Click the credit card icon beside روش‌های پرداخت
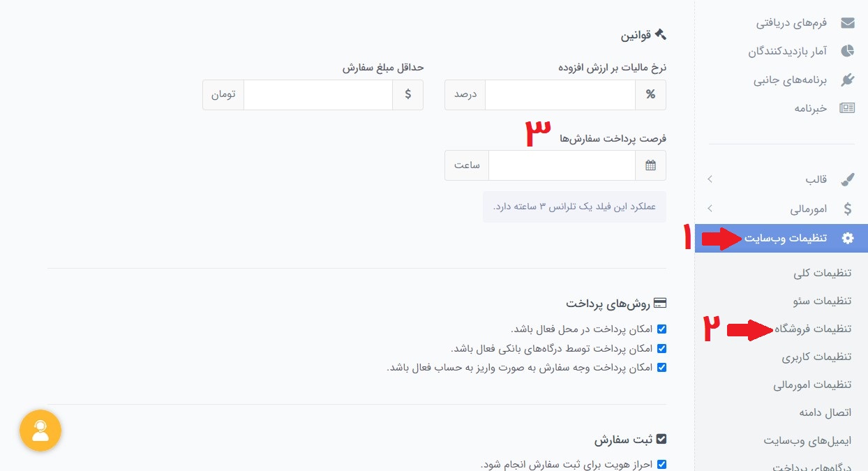This screenshot has height=471, width=868. [660, 303]
